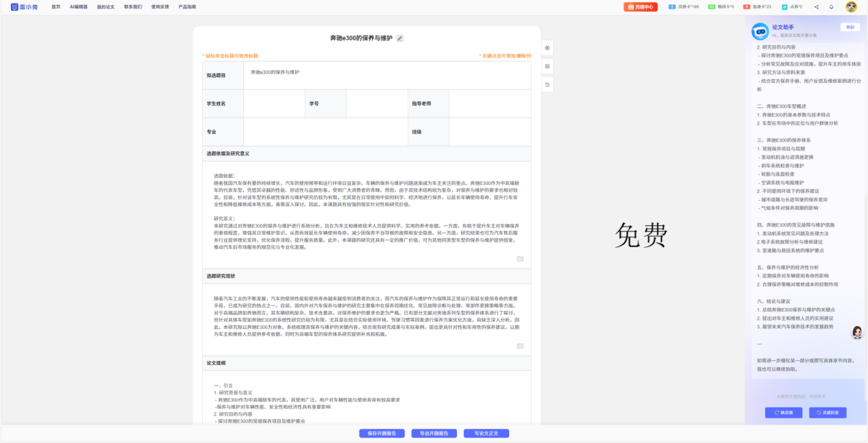The width and height of the screenshot is (868, 443).
Task: Click outline line 二、奔驰E300车型概述 in assistant
Action: pos(782,106)
